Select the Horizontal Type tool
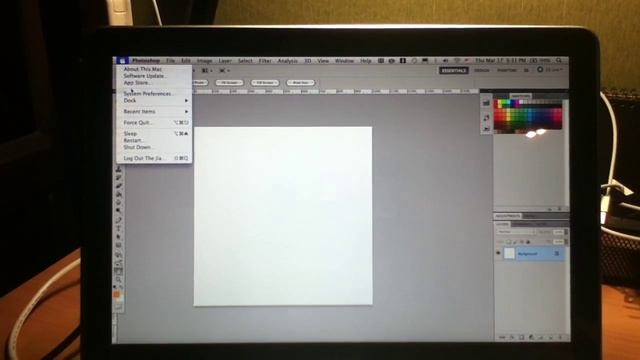The height and width of the screenshot is (360, 640). [x=118, y=228]
